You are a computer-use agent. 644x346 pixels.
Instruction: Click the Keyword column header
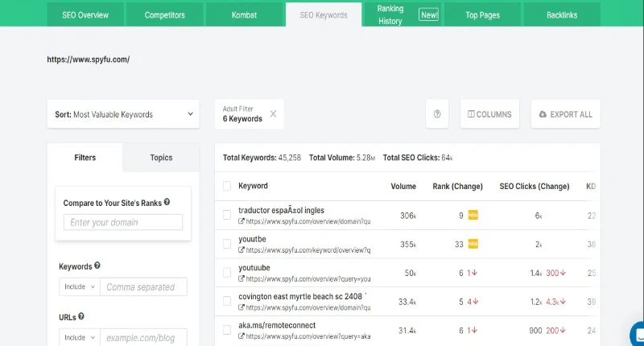click(253, 186)
